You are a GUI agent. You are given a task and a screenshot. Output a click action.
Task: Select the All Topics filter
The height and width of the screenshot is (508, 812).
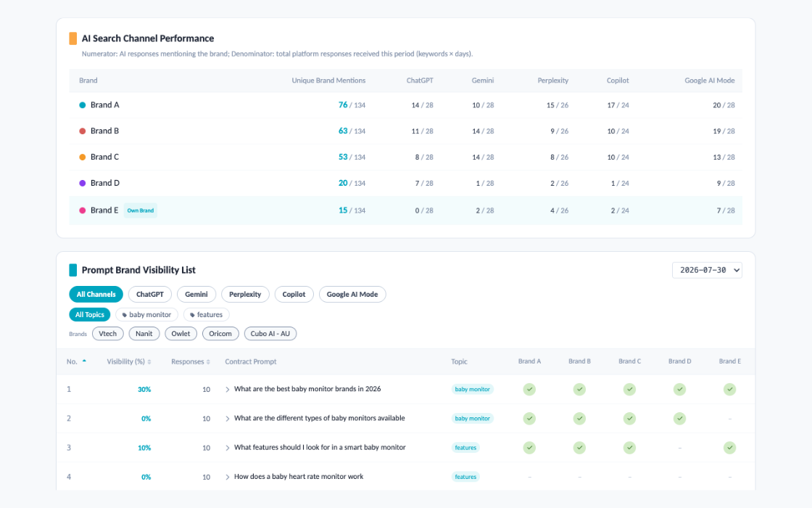pyautogui.click(x=90, y=315)
